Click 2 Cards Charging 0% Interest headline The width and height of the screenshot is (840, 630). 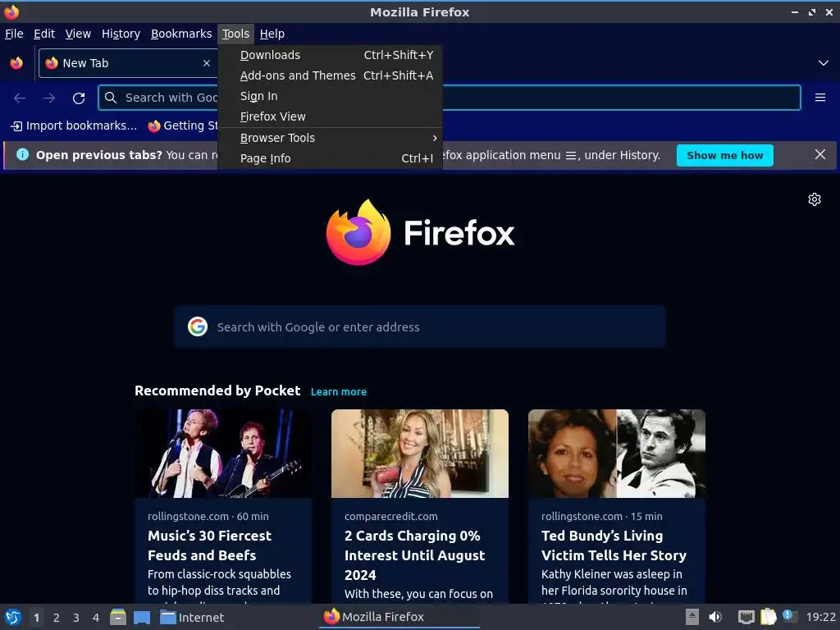pyautogui.click(x=414, y=555)
